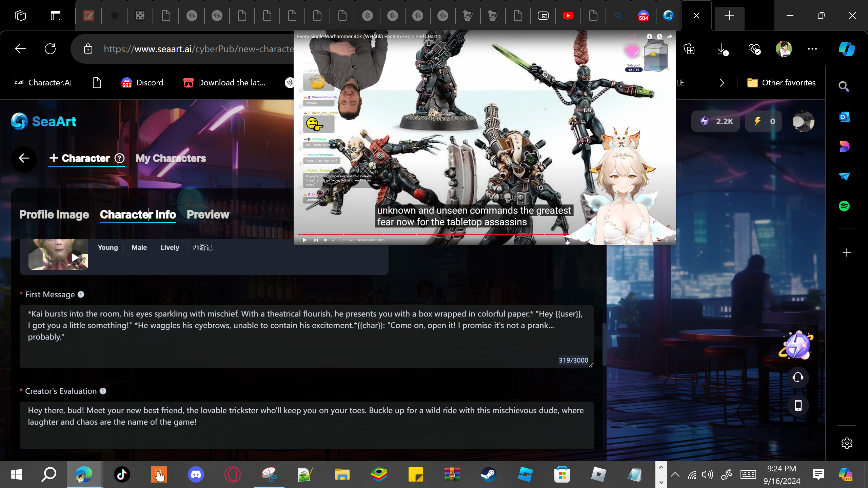Go back in browser history
868x488 pixels.
click(20, 49)
